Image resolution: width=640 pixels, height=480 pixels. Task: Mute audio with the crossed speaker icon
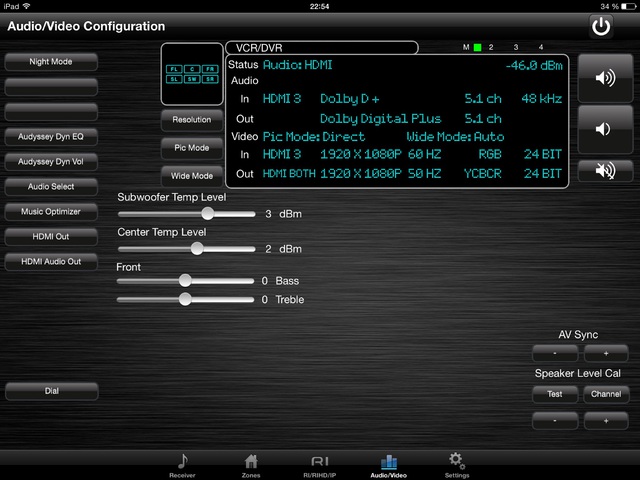(x=605, y=170)
